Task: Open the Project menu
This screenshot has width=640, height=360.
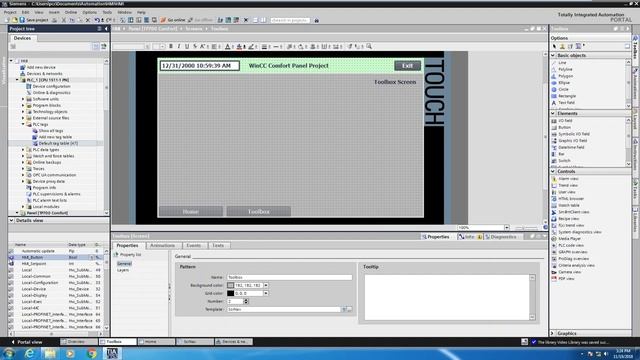Action: click(10, 12)
